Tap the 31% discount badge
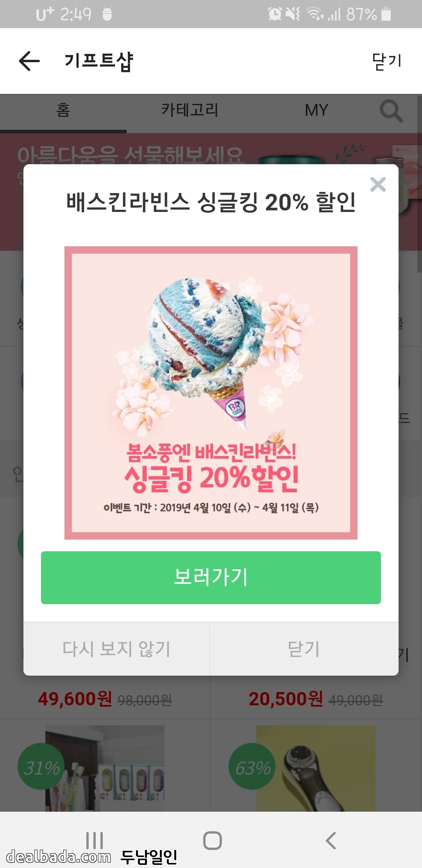Viewport: 422px width, 868px height. point(41,767)
